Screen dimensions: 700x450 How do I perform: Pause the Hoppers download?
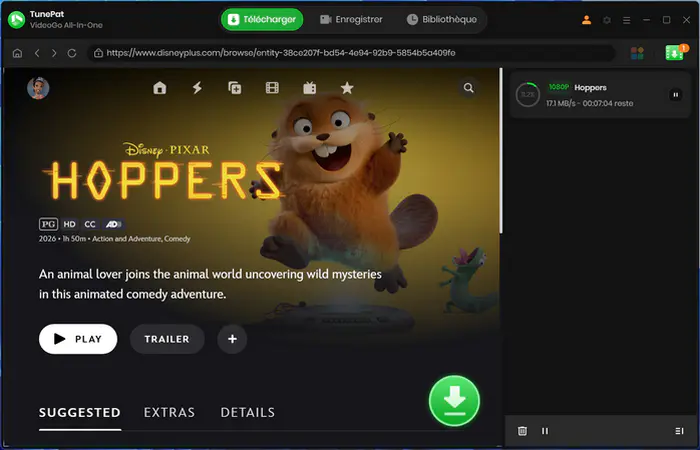(x=675, y=95)
